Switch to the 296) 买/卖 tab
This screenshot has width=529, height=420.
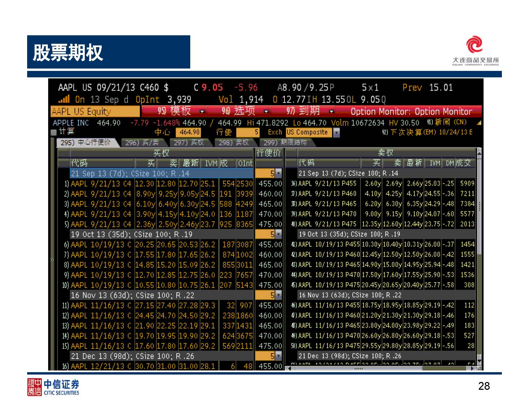pyautogui.click(x=141, y=143)
